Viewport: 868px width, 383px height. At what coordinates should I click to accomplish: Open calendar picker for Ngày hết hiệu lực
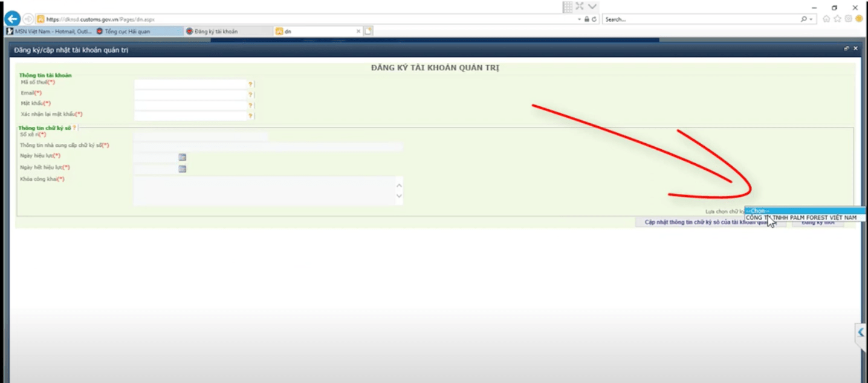pyautogui.click(x=182, y=169)
